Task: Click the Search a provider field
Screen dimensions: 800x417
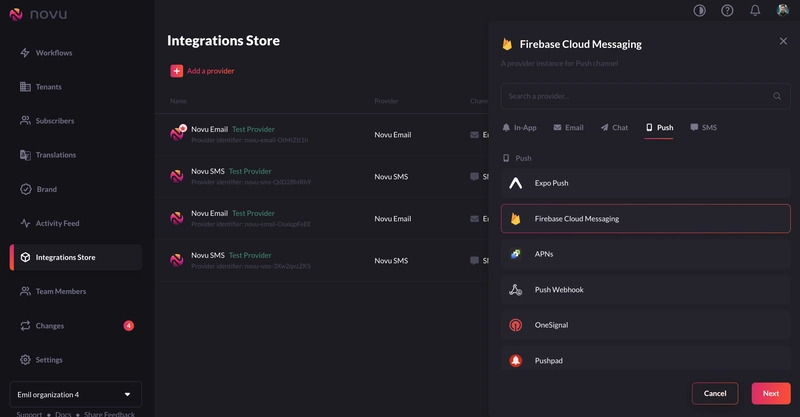Action: (645, 96)
